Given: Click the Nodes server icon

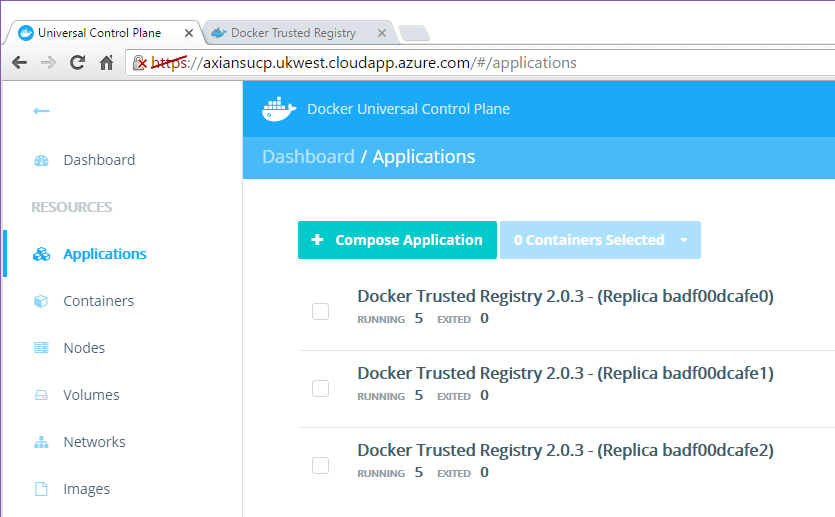Looking at the screenshot, I should pos(41,348).
